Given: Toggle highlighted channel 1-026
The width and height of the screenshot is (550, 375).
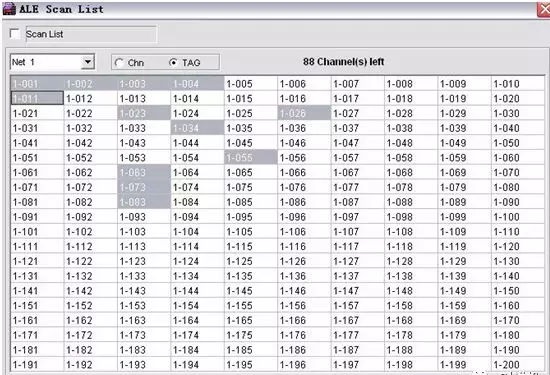Looking at the screenshot, I should [x=304, y=113].
